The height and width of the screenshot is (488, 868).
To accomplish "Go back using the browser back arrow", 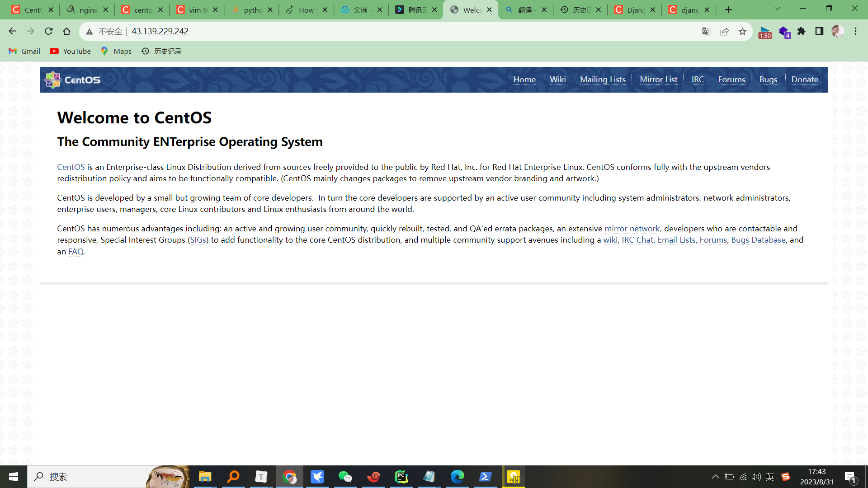I will (x=12, y=31).
